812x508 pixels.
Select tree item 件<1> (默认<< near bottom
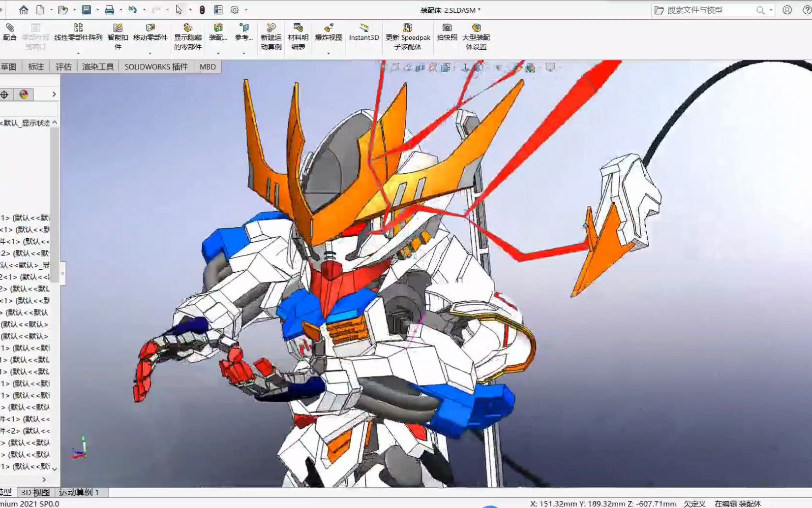[x=25, y=419]
